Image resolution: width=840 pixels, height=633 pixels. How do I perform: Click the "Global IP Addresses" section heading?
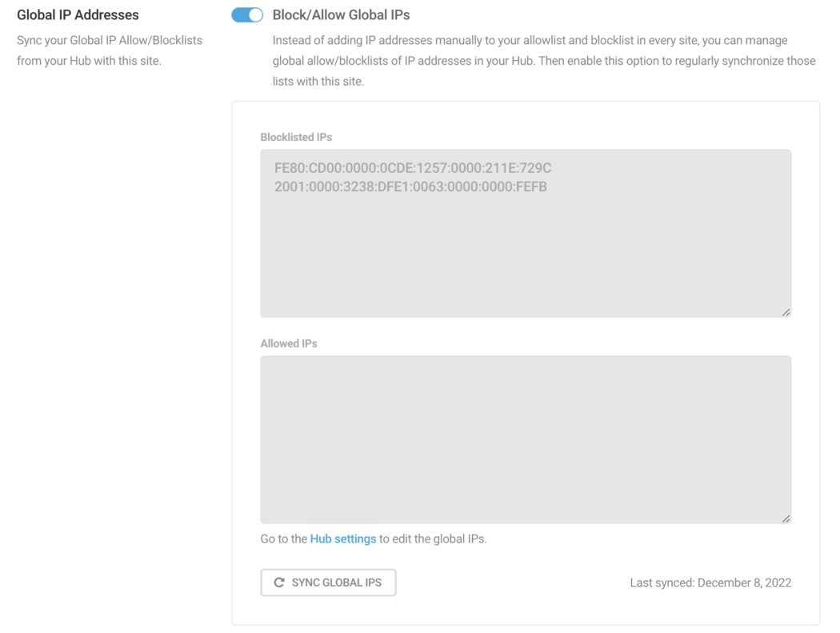pyautogui.click(x=78, y=15)
